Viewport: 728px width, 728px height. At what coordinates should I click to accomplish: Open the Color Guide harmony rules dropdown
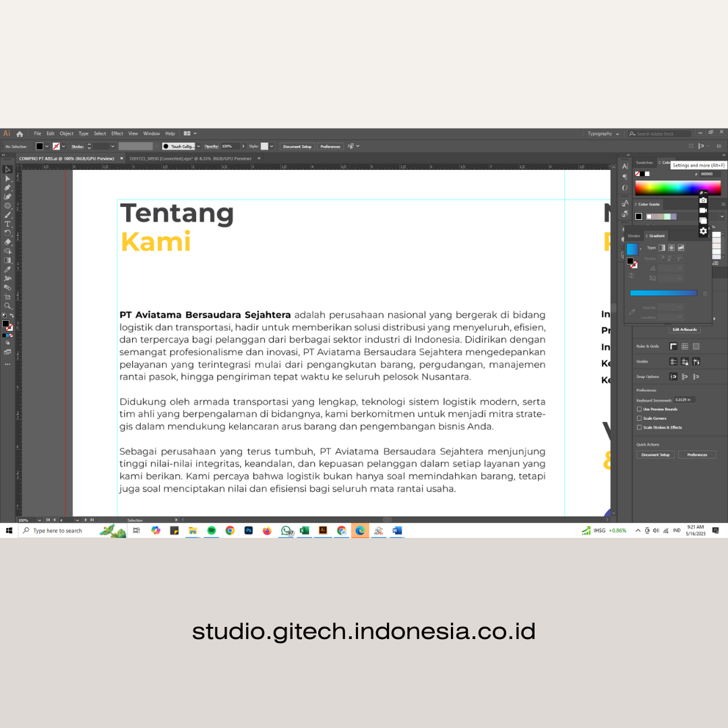(x=721, y=216)
